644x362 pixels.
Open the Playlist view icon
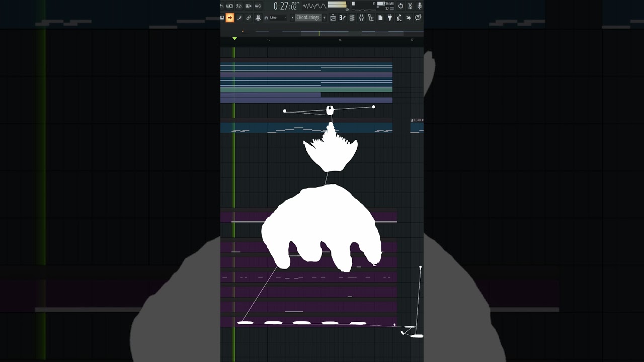[x=333, y=18]
